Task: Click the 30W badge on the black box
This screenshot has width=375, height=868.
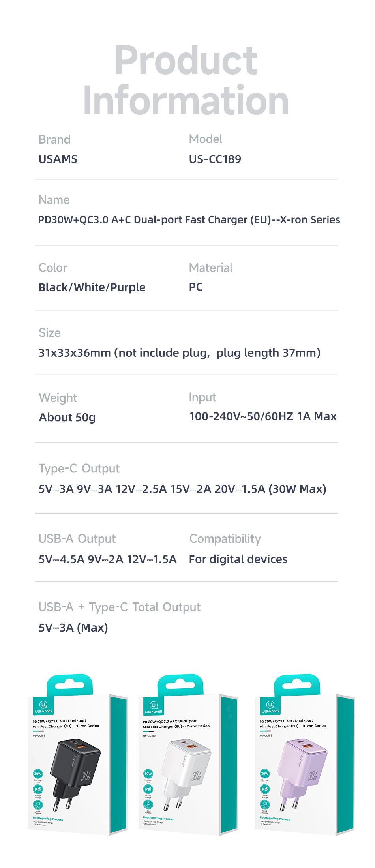Action: coord(38,774)
